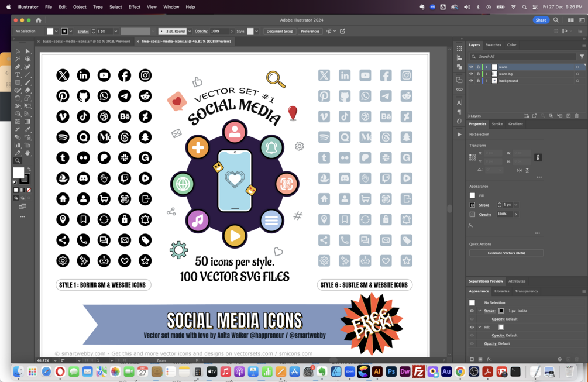The image size is (588, 382).
Task: Select the Scale tool
Action: click(x=27, y=98)
